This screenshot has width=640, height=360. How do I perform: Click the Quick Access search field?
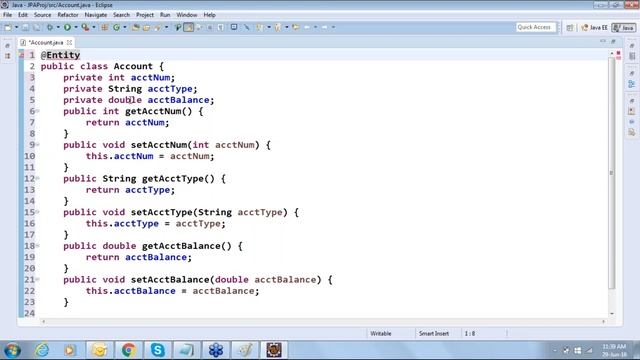click(x=536, y=27)
